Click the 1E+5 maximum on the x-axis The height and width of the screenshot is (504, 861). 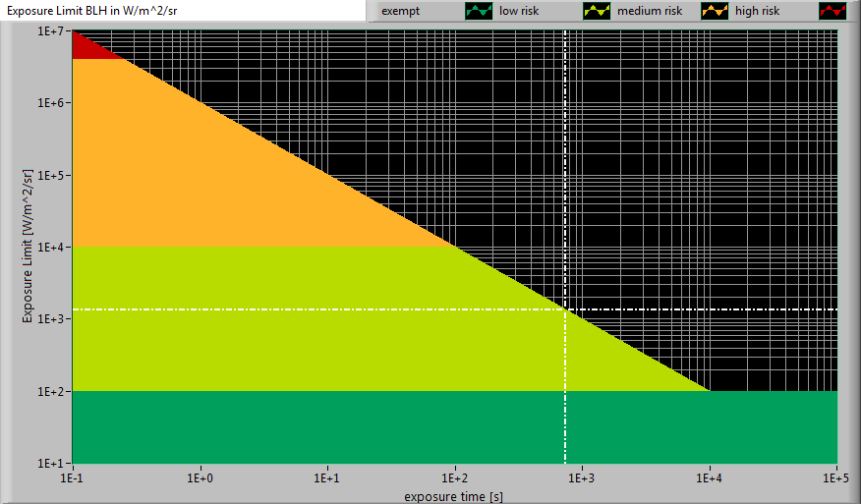tap(834, 476)
